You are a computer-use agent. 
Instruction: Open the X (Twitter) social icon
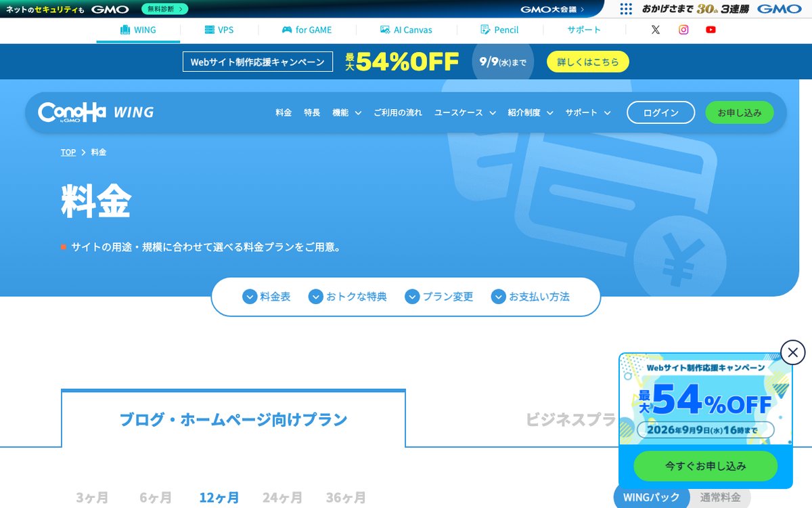[655, 30]
